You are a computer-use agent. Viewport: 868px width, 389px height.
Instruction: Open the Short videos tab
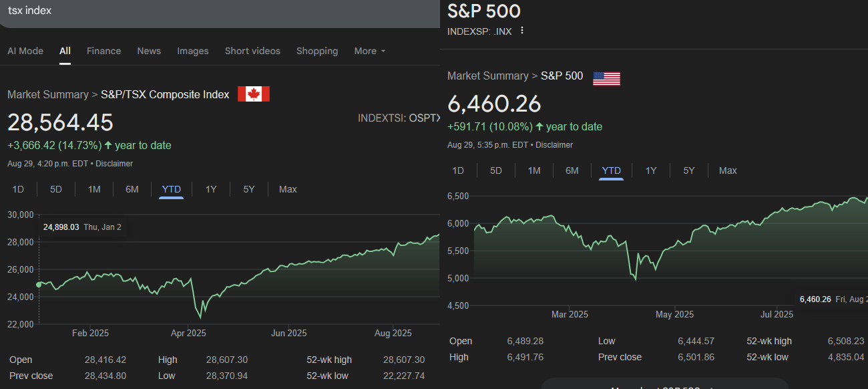point(252,51)
